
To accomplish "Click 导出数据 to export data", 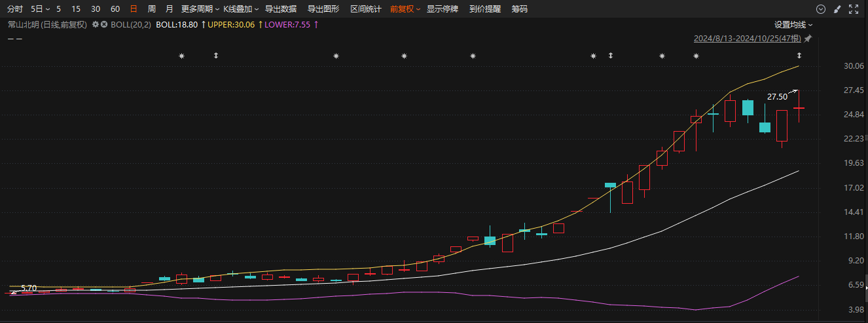I will pyautogui.click(x=280, y=9).
